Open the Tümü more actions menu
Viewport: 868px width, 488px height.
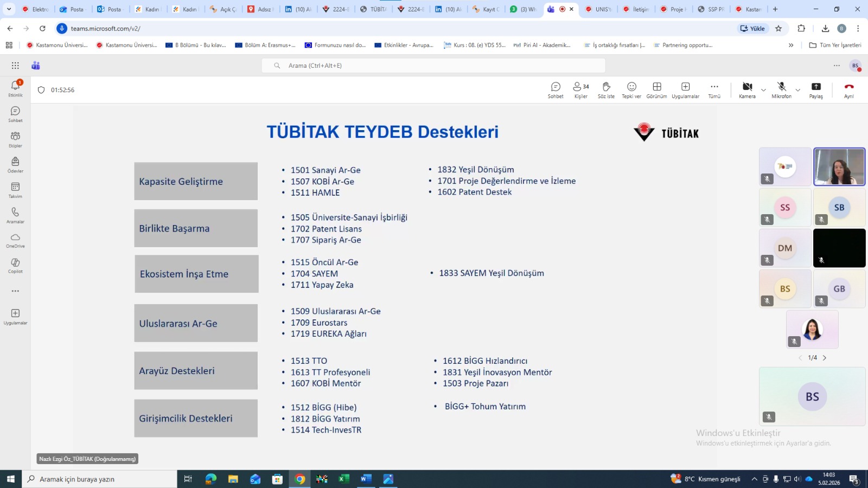click(714, 89)
